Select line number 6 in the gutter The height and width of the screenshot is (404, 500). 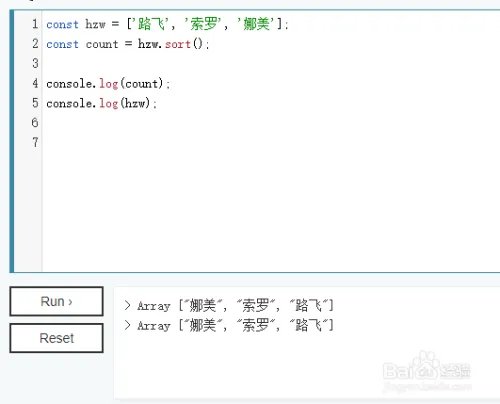tap(35, 122)
